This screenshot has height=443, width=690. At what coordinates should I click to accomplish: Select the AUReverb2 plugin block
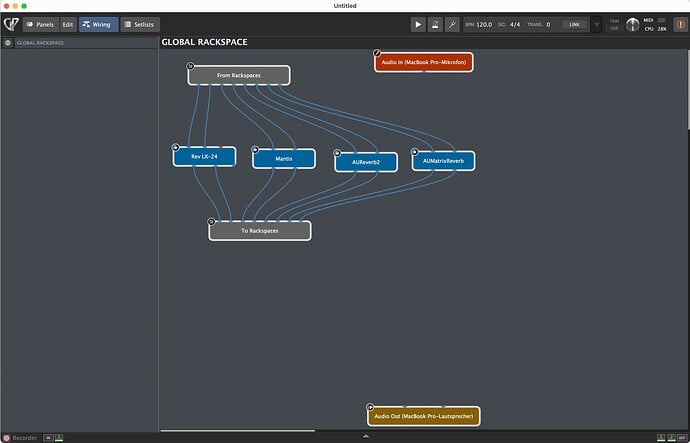(x=366, y=162)
